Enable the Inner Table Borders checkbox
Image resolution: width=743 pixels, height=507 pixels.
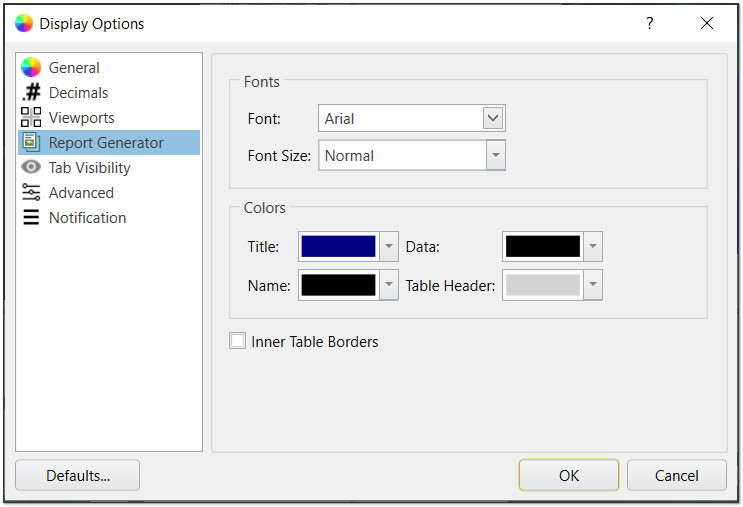click(237, 341)
